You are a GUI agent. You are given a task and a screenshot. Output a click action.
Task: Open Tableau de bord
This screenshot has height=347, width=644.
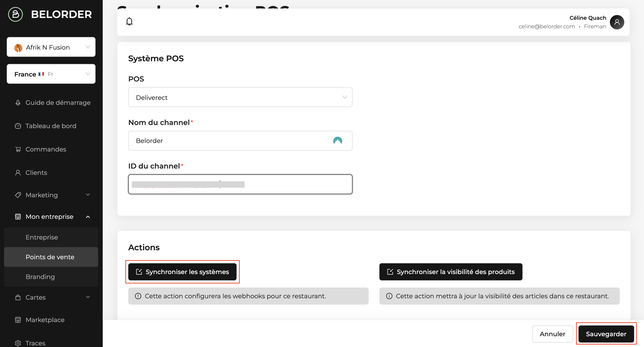51,126
